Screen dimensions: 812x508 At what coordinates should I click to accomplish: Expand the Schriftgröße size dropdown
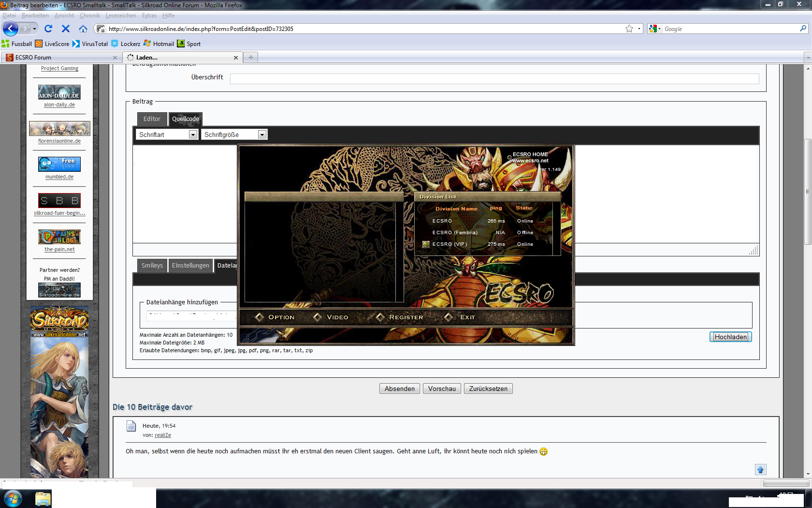(x=262, y=135)
